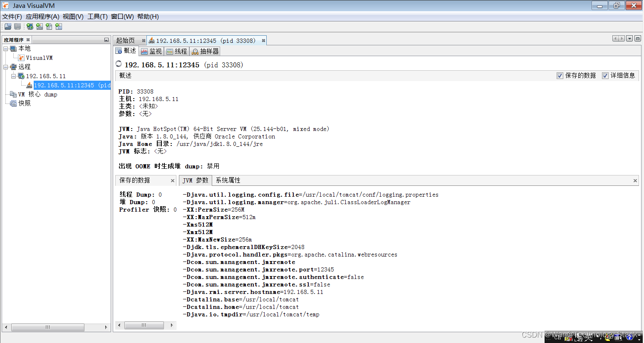Close the 保存的数据 section
Image resolution: width=644 pixels, height=343 pixels.
point(173,180)
